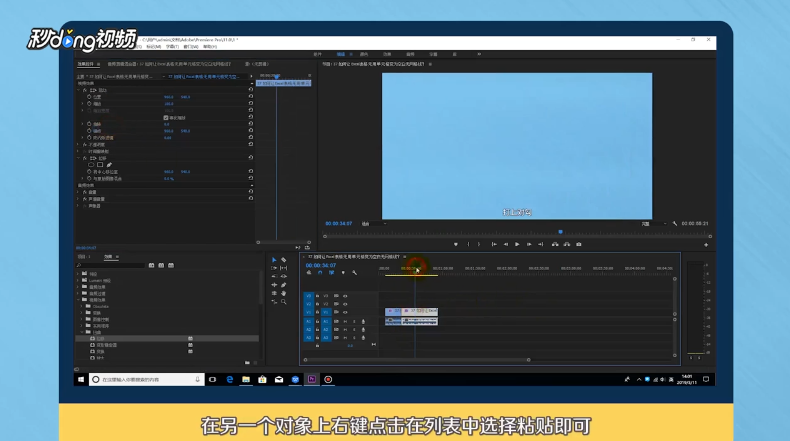Solo audio track A2
The width and height of the screenshot is (790, 441).
(354, 330)
